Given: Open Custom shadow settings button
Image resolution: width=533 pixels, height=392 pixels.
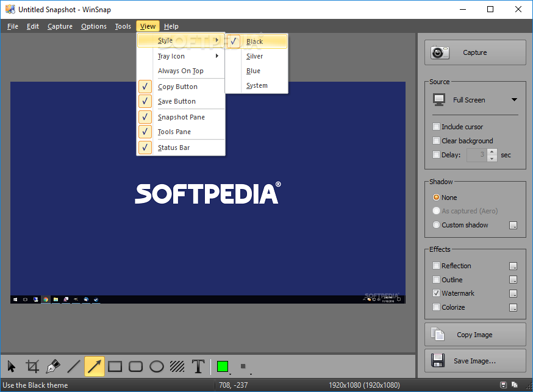Looking at the screenshot, I should click(513, 225).
